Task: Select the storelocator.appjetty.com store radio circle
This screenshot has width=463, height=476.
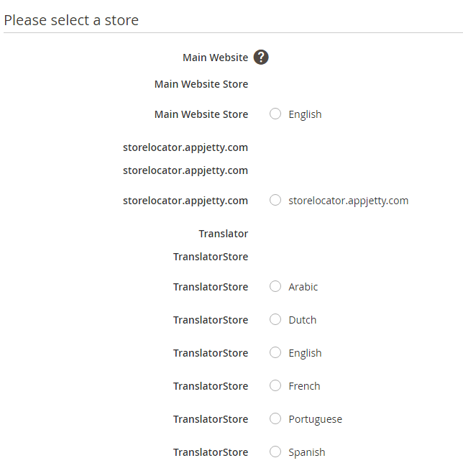Action: [x=275, y=200]
